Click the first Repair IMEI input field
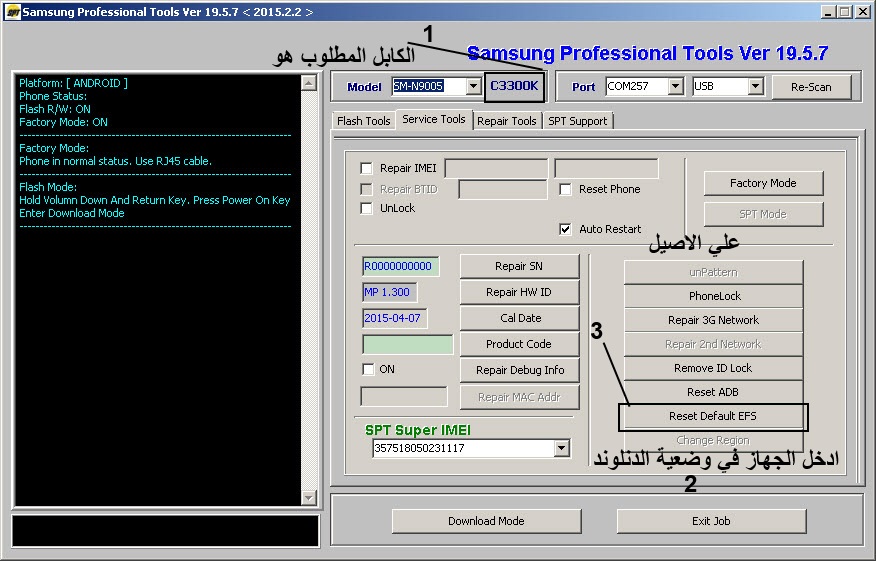 [496, 168]
